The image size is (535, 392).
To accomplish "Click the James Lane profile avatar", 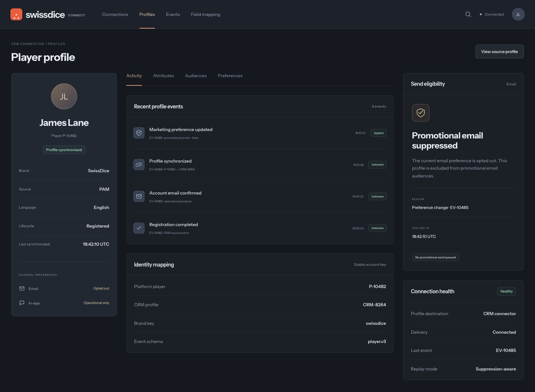I will click(64, 97).
